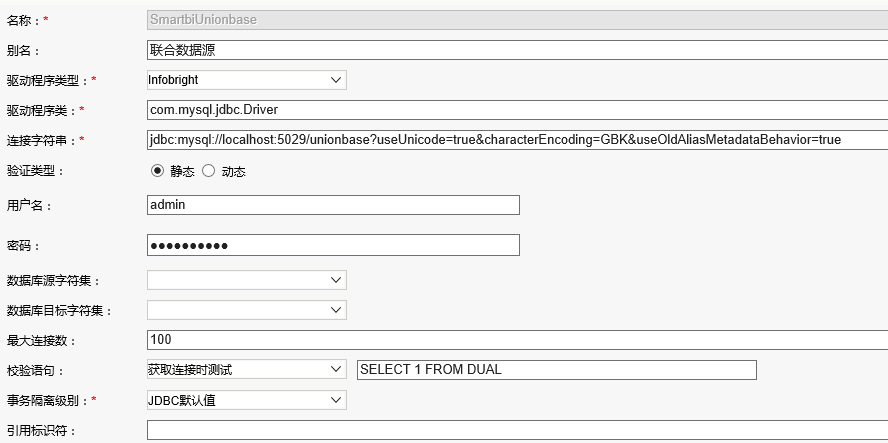Click the 别名 field containing 联合数据源
The height and width of the screenshot is (443, 888).
pos(518,50)
